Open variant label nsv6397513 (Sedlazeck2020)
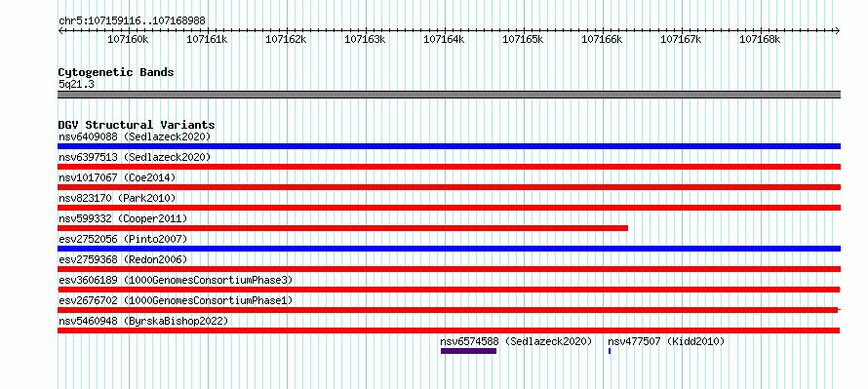Viewport: 868px width, 389px height. (x=135, y=157)
